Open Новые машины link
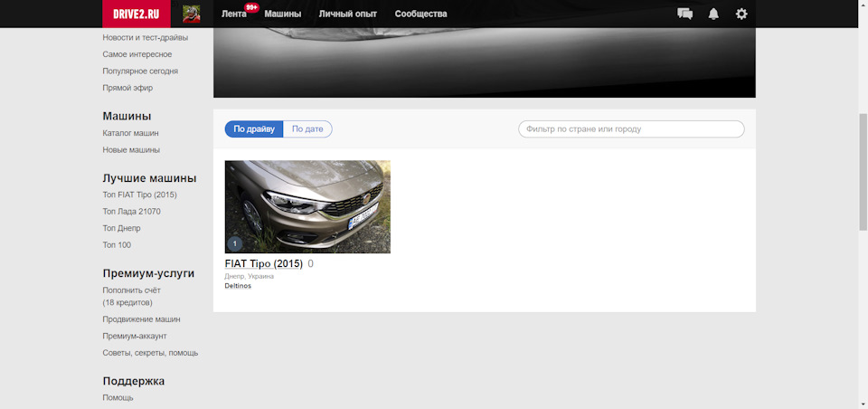The width and height of the screenshot is (868, 409). coord(131,149)
